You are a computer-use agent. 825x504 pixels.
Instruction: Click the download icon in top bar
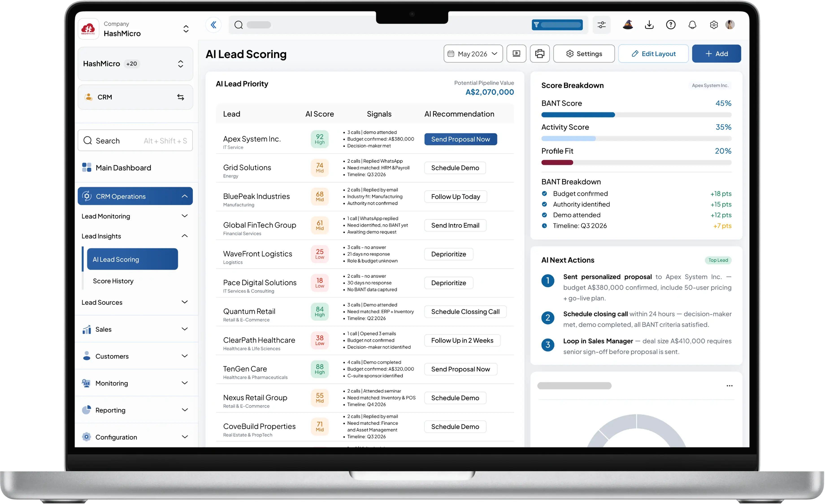649,25
